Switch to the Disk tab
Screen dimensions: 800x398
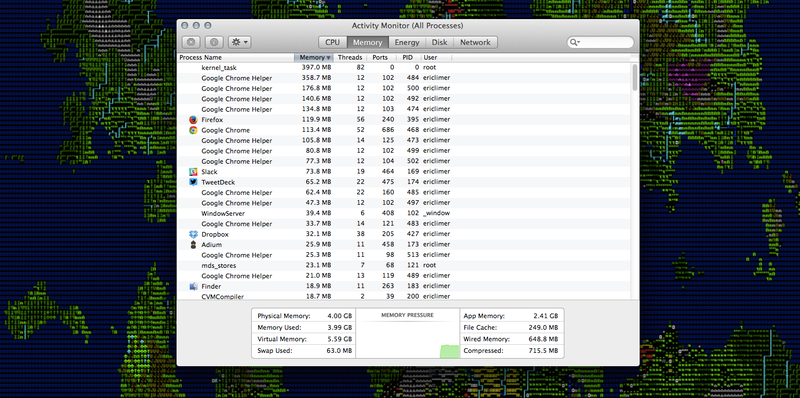(x=439, y=42)
